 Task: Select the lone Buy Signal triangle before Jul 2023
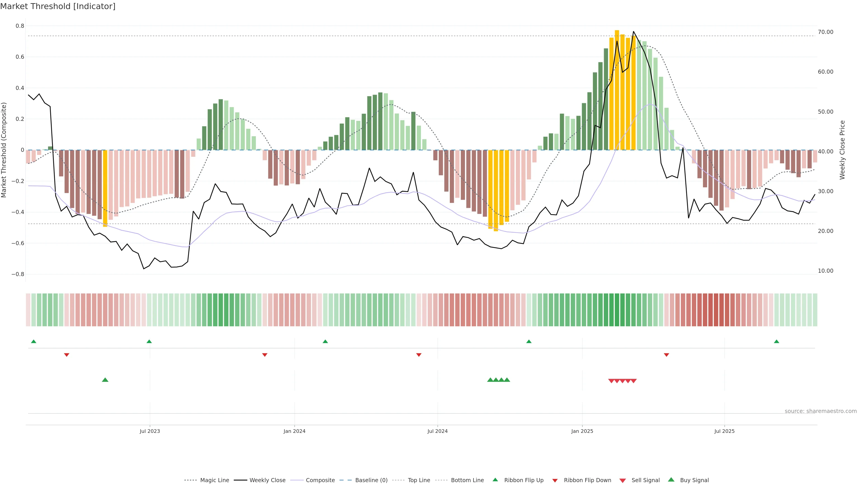point(105,380)
